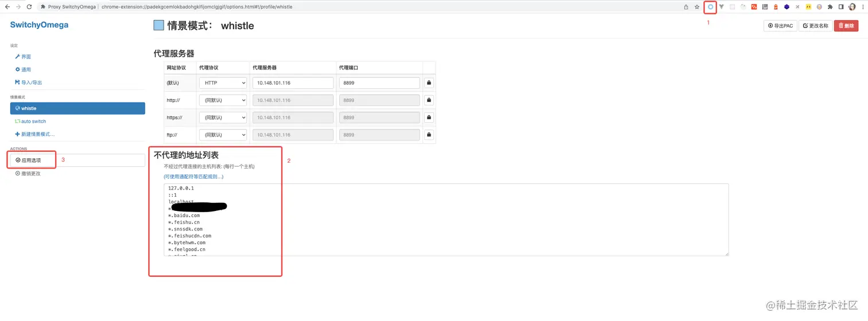The height and width of the screenshot is (321, 868).
Task: Click lock icon in the http:// row
Action: (x=429, y=100)
